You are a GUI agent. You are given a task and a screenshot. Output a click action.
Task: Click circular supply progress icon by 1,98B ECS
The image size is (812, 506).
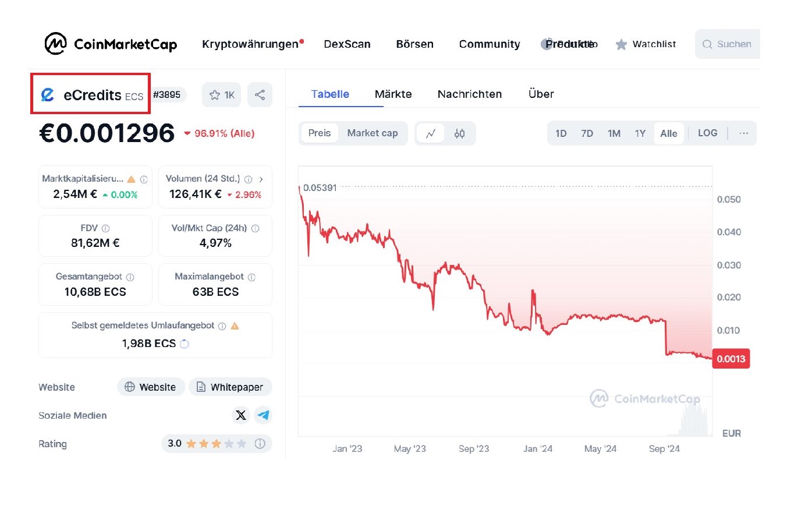click(185, 344)
